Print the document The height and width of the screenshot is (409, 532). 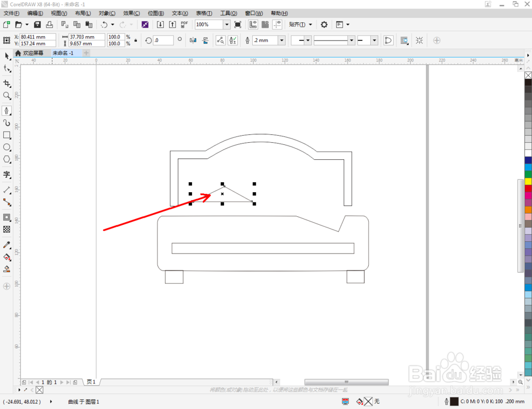click(49, 24)
